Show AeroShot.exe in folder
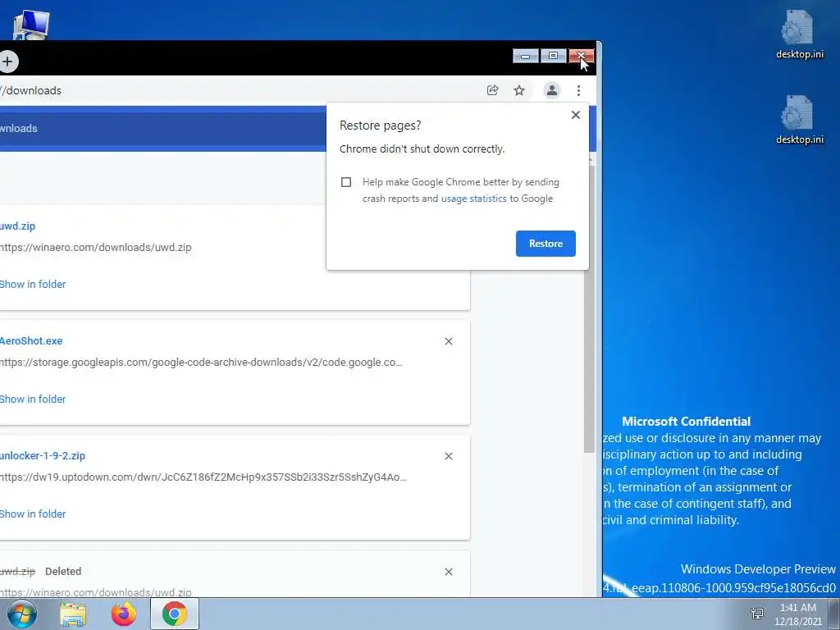This screenshot has width=840, height=630. click(33, 399)
